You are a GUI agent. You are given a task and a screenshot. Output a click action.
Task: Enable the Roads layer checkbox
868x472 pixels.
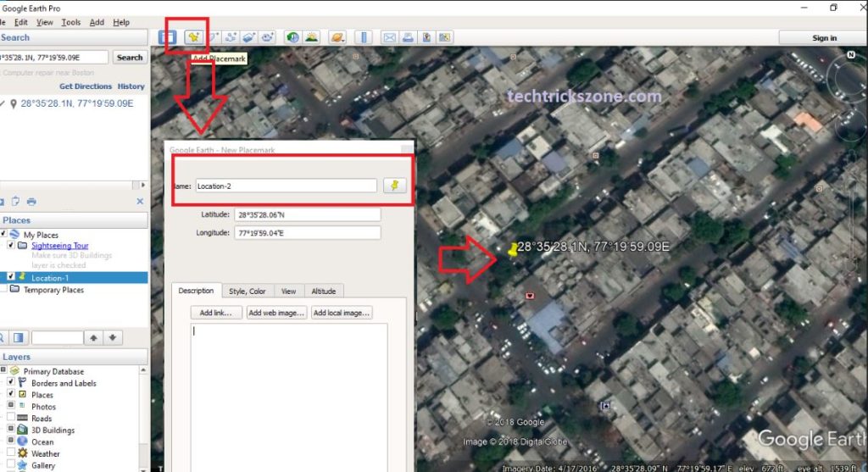tap(11, 418)
